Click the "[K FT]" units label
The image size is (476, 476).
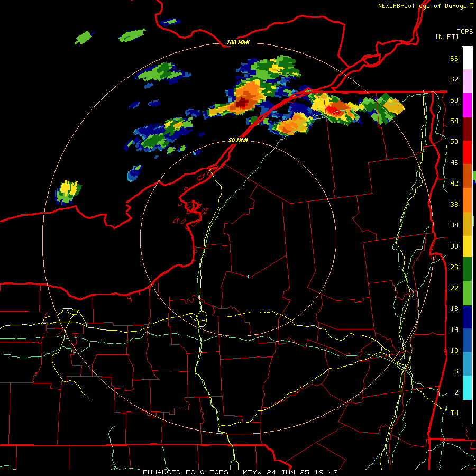[447, 36]
